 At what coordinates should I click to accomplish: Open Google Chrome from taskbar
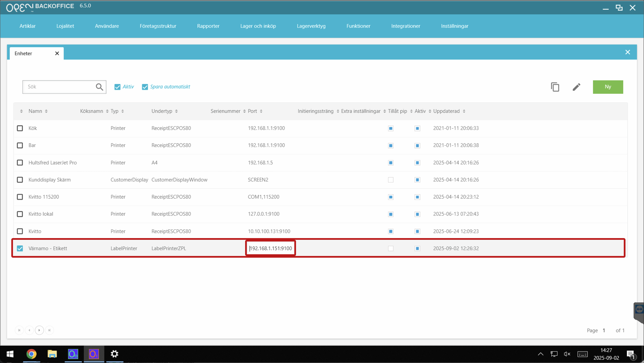[32, 354]
